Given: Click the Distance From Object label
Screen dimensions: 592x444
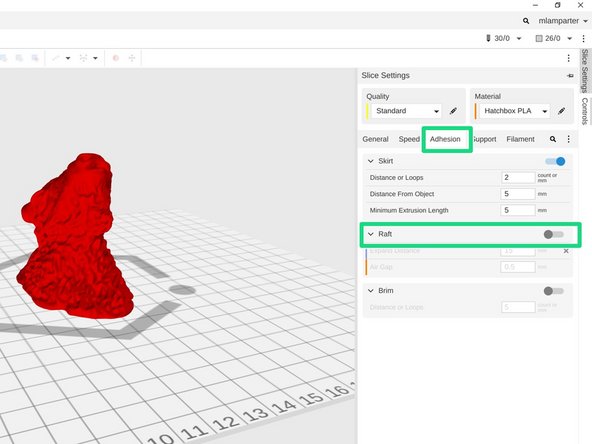Looking at the screenshot, I should (x=402, y=194).
